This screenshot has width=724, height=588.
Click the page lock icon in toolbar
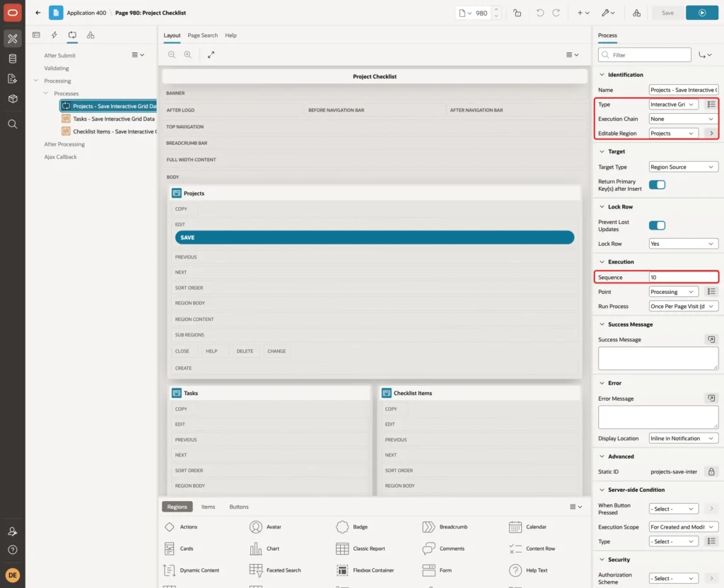point(517,13)
